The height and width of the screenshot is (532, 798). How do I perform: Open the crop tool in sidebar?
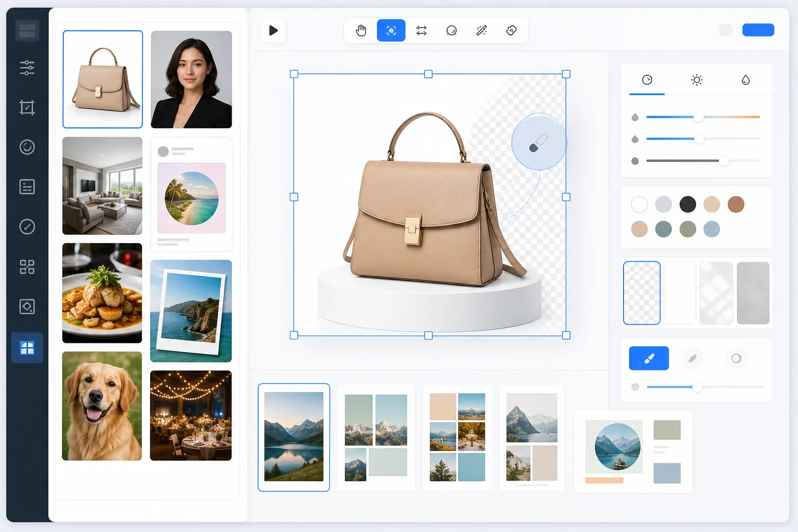pyautogui.click(x=27, y=108)
